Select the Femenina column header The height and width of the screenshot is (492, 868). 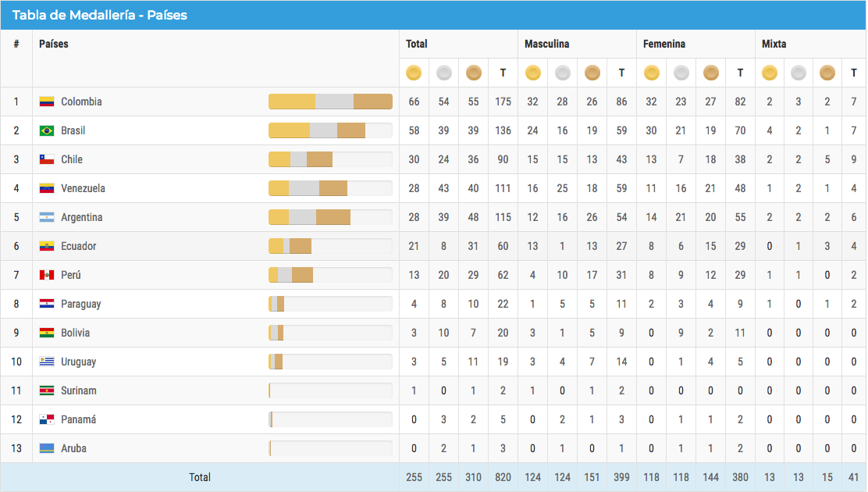pyautogui.click(x=664, y=44)
